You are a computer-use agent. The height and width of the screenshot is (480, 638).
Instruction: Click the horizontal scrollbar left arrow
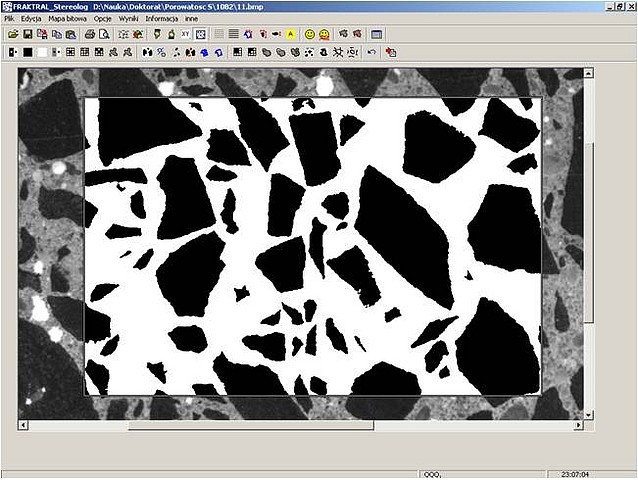coord(24,425)
